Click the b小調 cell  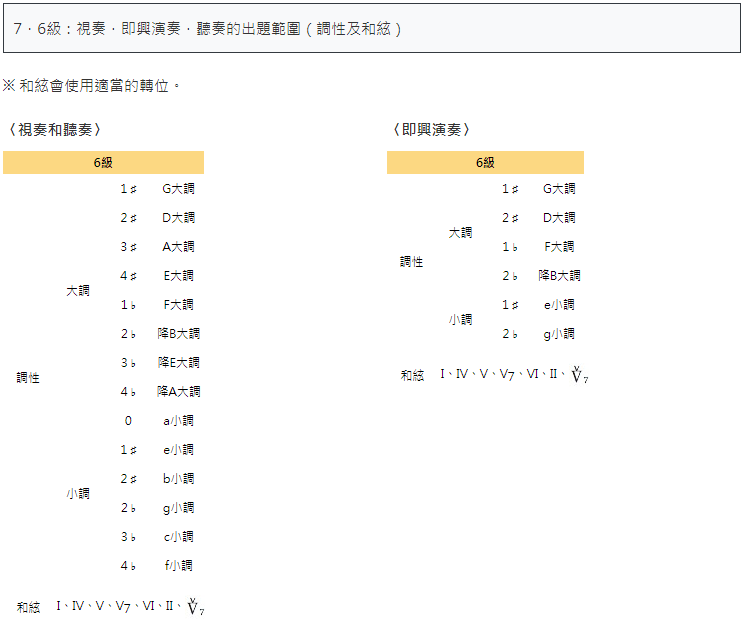pos(178,479)
